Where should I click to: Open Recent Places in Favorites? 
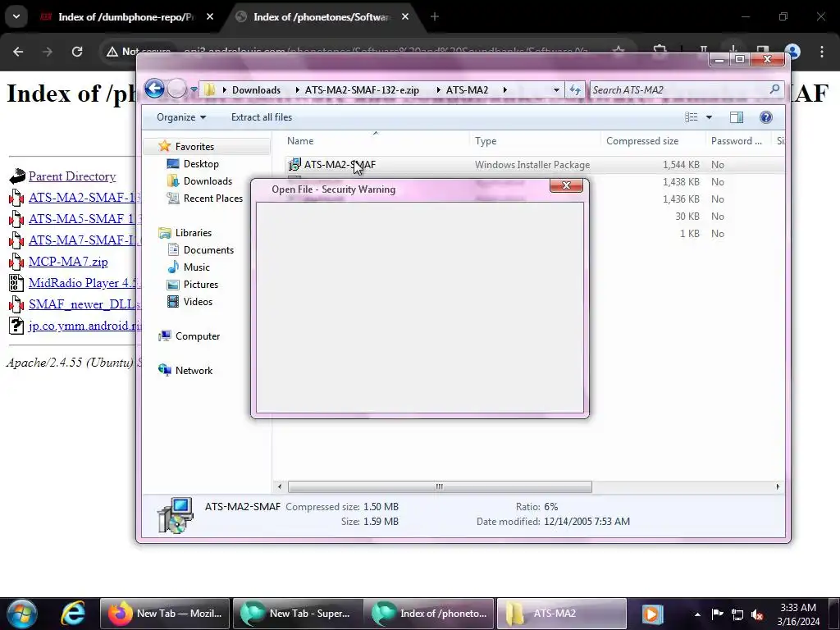(213, 199)
